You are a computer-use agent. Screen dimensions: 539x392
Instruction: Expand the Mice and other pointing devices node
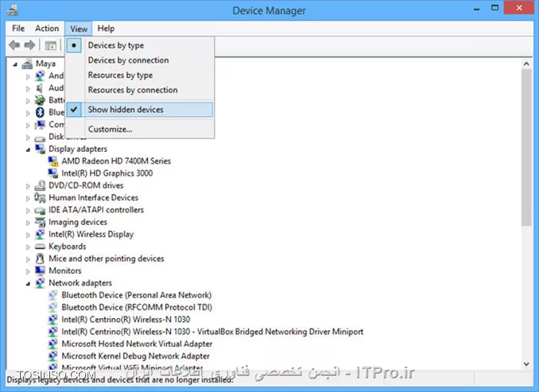point(28,259)
